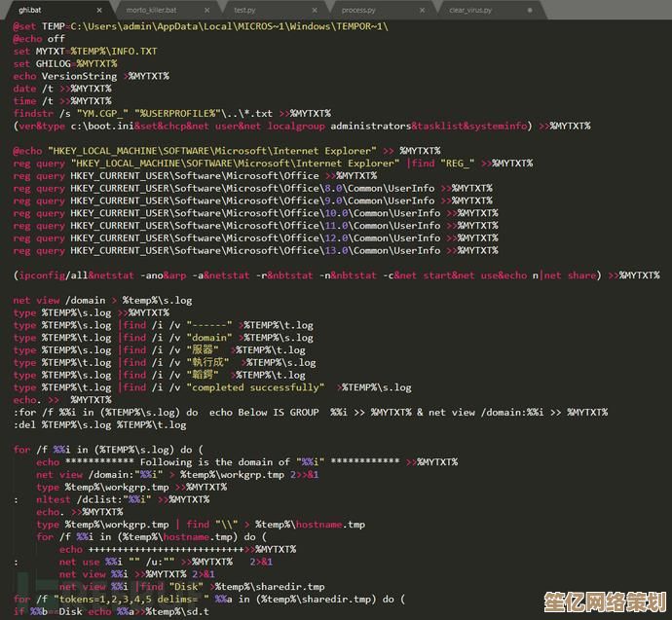Close the ghi.bat tab
Image resolution: width=672 pixels, height=620 pixels.
(x=99, y=10)
